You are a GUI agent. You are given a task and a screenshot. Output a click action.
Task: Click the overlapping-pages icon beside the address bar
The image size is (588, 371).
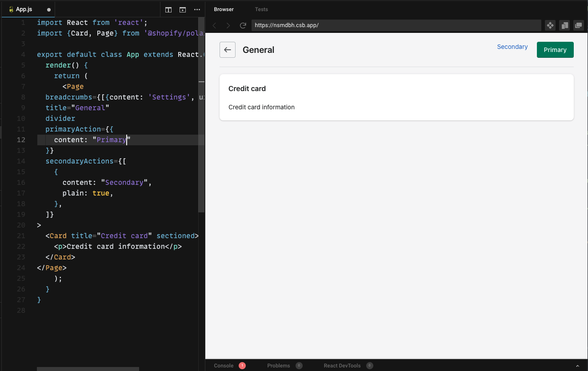[564, 25]
